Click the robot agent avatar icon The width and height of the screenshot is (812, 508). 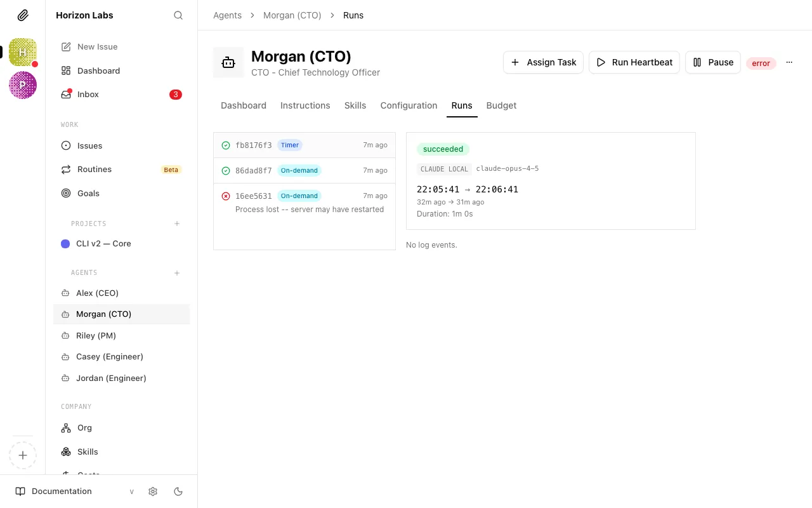point(228,62)
